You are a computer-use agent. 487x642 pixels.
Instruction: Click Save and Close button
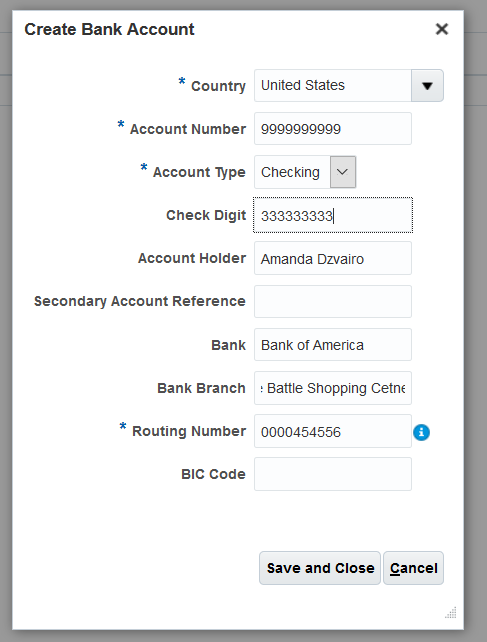tap(320, 568)
